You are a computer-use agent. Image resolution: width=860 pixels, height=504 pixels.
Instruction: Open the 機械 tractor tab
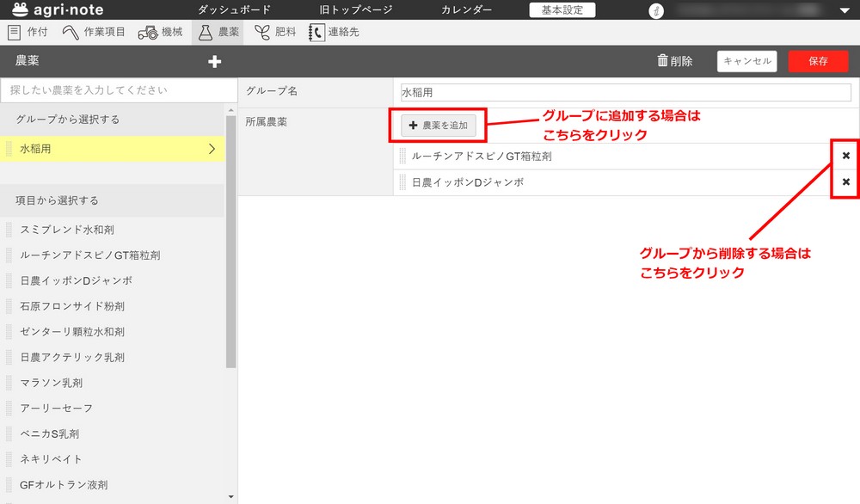(x=160, y=32)
